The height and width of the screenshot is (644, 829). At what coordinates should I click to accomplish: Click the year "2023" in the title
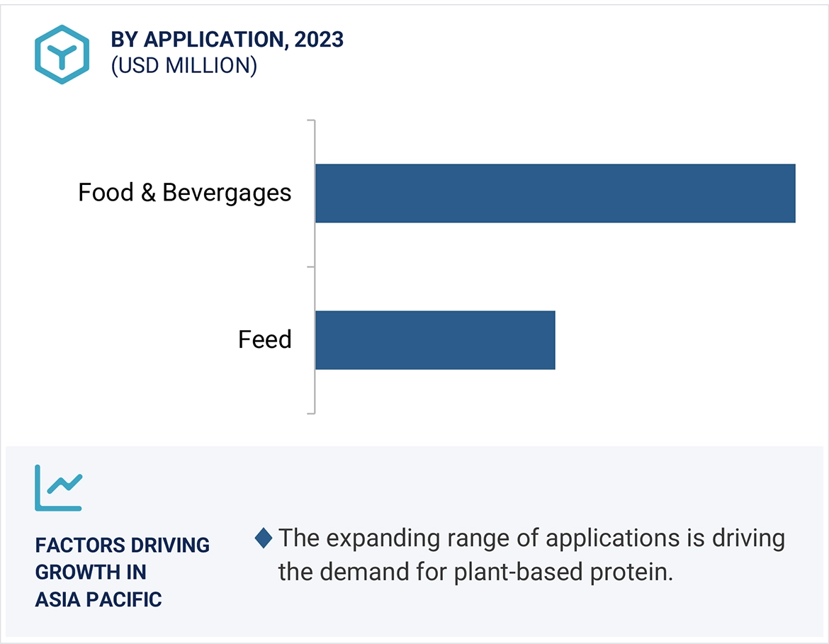(x=319, y=40)
